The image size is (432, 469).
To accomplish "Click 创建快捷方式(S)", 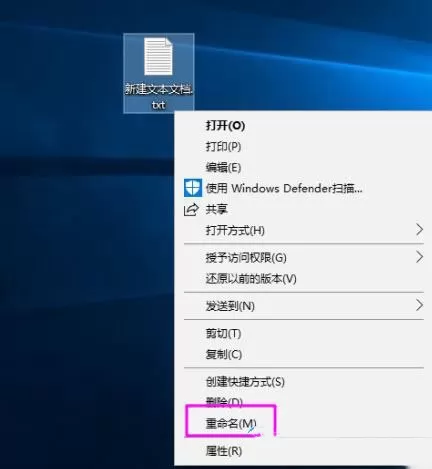I will click(x=245, y=382).
